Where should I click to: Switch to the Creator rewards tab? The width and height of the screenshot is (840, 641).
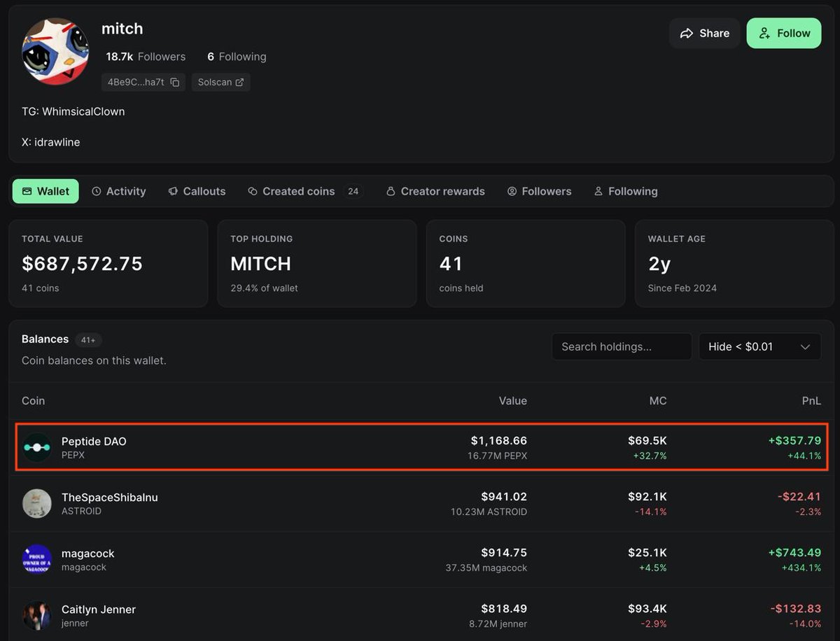(x=435, y=191)
